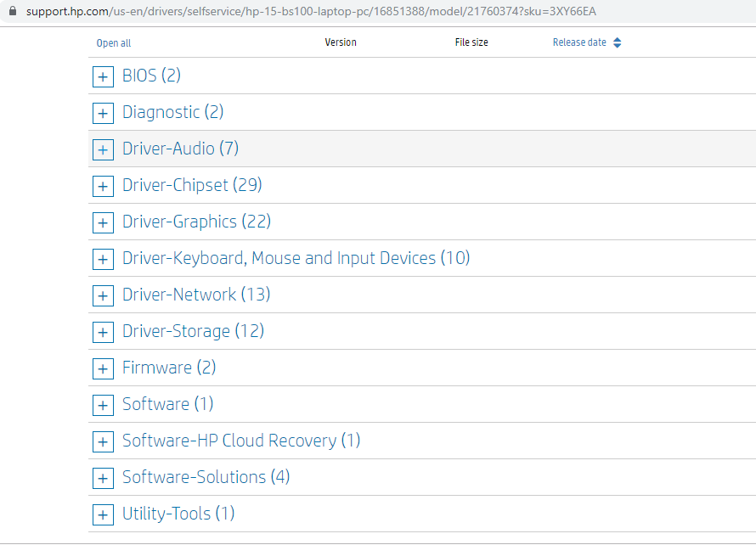Expand Diagnostic (2) plus icon
The width and height of the screenshot is (756, 545).
coord(103,113)
